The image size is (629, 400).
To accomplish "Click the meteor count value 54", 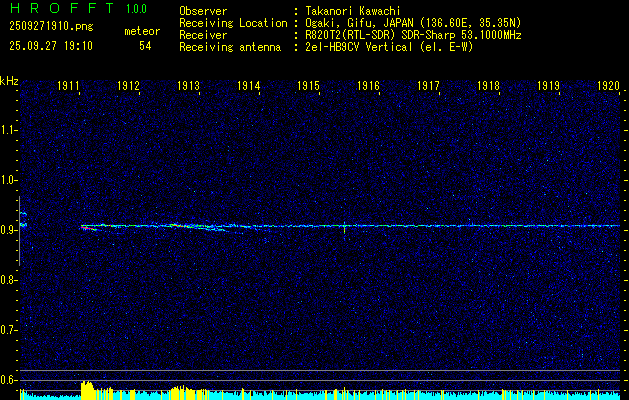I will [145, 45].
